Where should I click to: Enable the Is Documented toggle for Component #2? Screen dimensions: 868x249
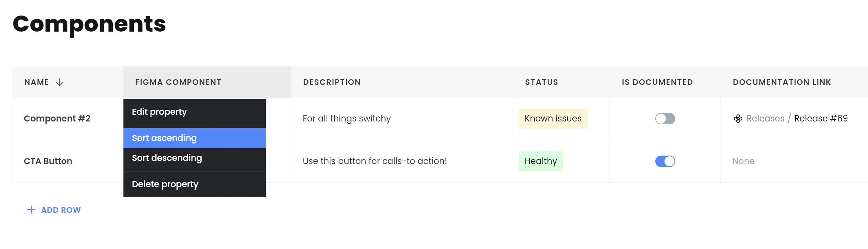coord(665,119)
